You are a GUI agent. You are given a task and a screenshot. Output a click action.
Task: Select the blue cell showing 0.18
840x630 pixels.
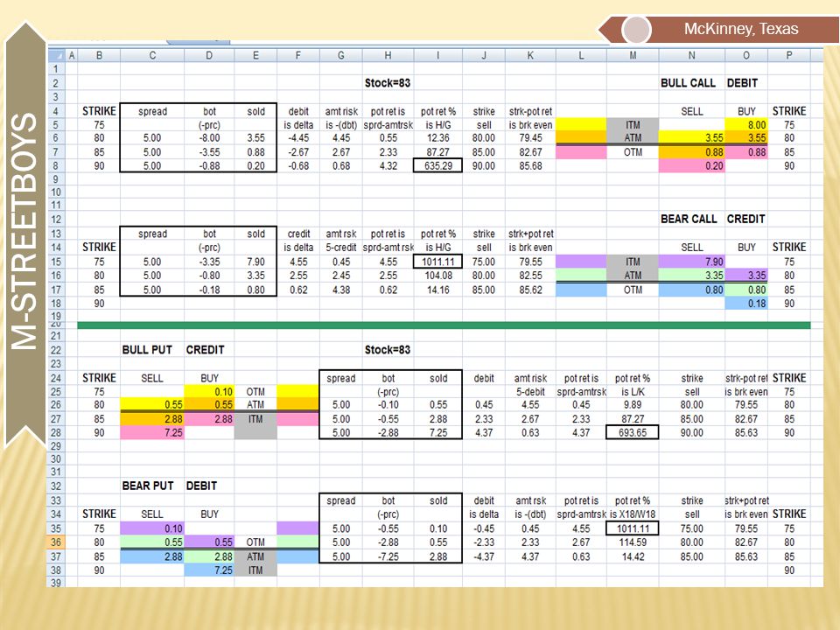click(x=745, y=304)
